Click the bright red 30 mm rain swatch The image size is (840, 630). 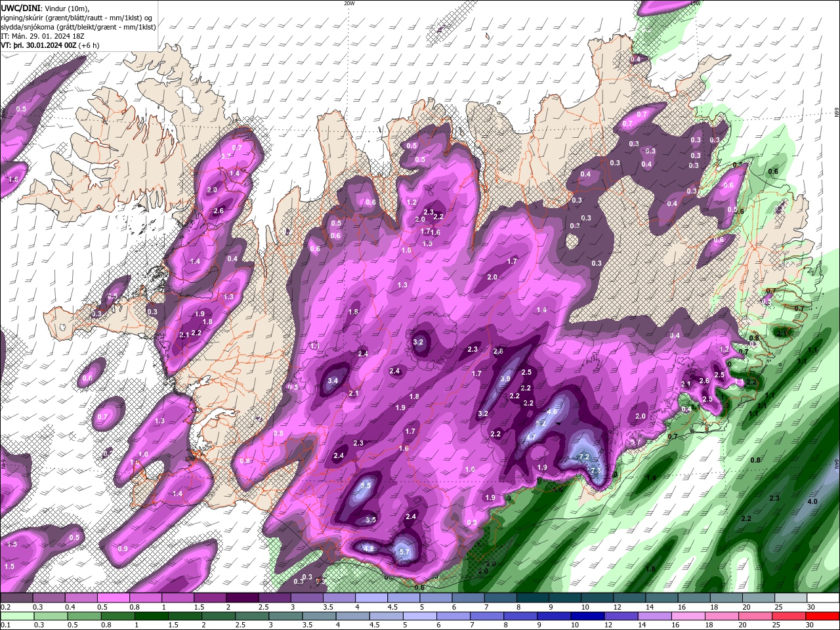[x=824, y=616]
